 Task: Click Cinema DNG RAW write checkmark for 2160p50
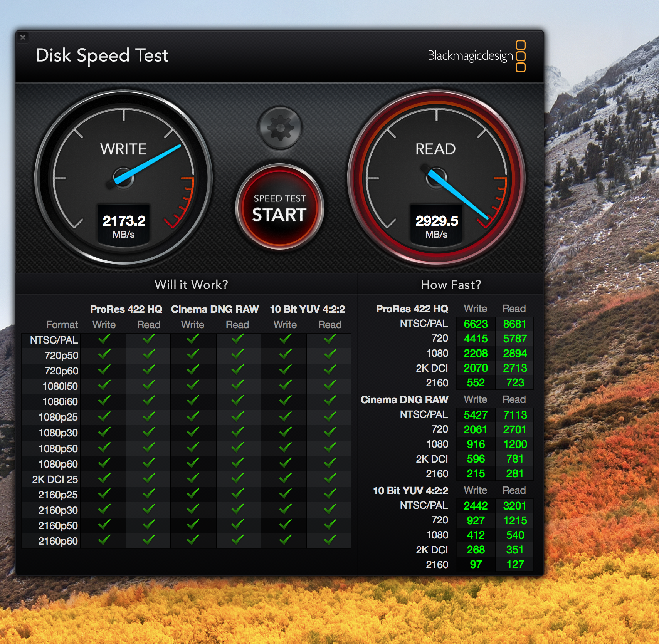193,525
